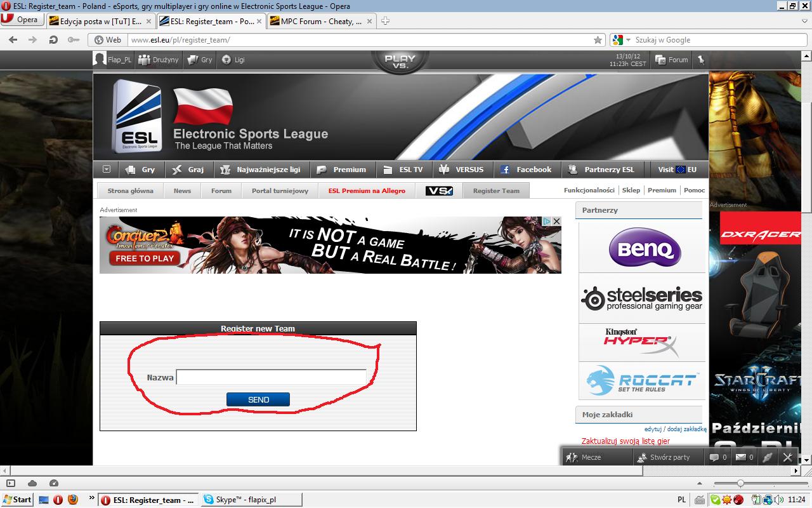The image size is (812, 508).
Task: Click Visit EU in the main nav
Action: [x=677, y=170]
